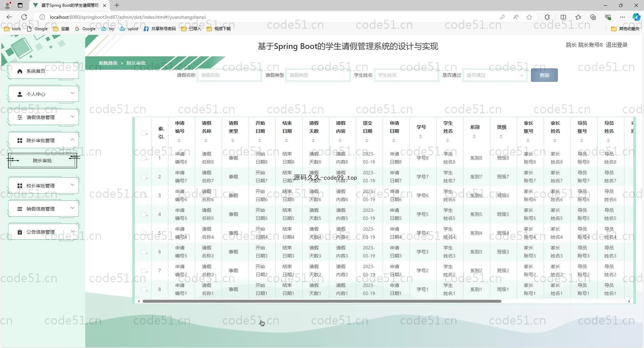Open the tools bookmark folder
This screenshot has width=644, height=348.
[12, 29]
